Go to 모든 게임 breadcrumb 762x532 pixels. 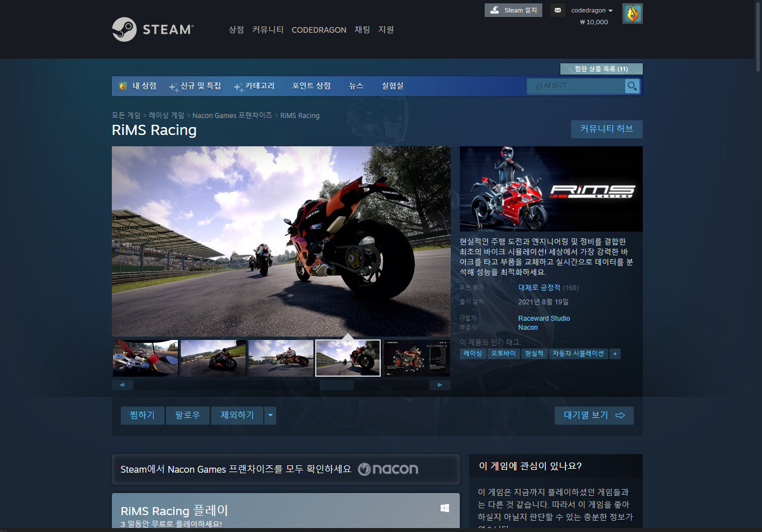126,115
